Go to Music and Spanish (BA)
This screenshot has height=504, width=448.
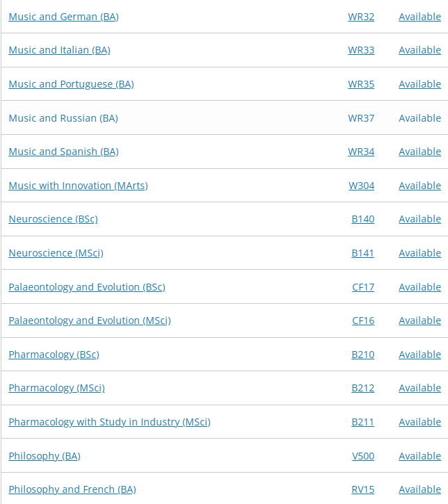click(64, 152)
